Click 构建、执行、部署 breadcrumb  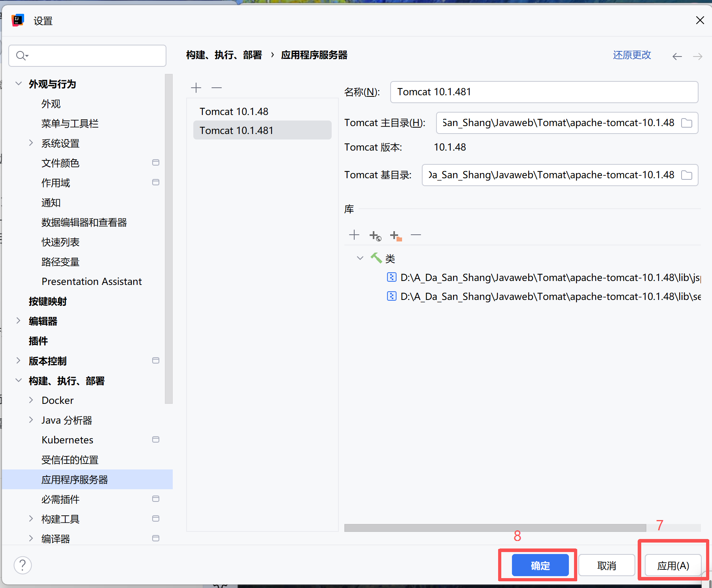tap(224, 55)
